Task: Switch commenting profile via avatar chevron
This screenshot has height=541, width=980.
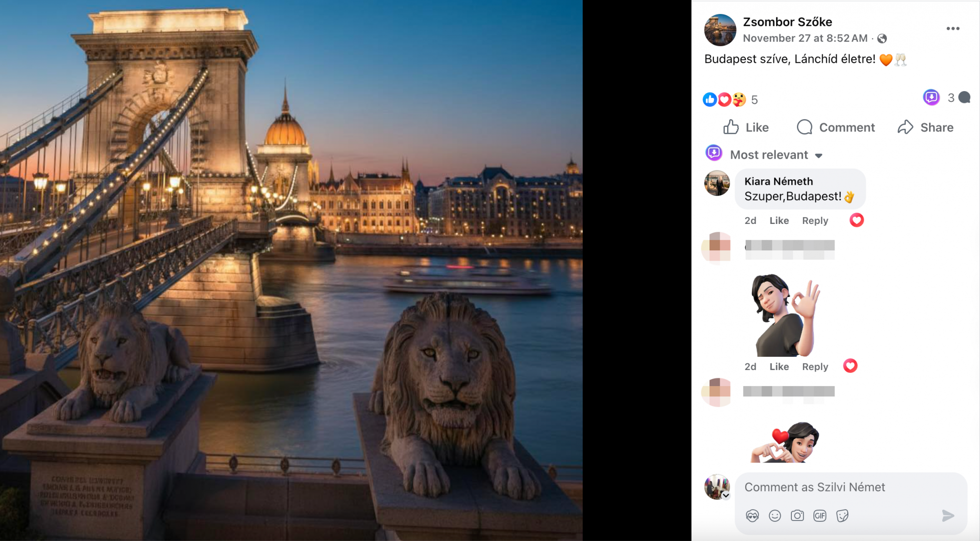Action: coord(726,495)
